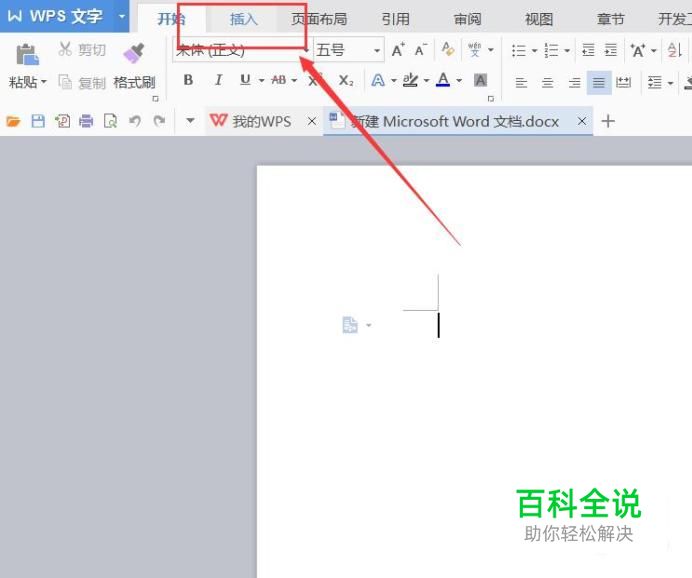Toggle underline formatting

pyautogui.click(x=245, y=80)
